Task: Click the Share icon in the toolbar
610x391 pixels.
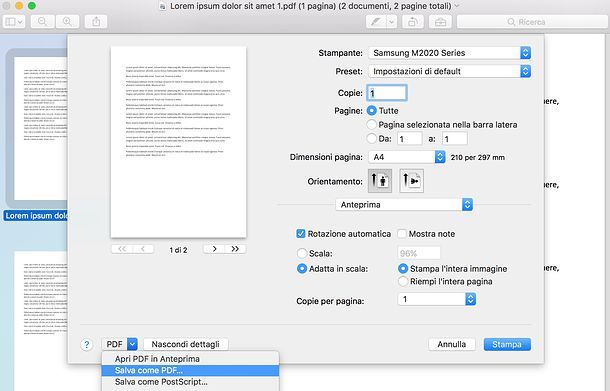Action: (x=96, y=22)
